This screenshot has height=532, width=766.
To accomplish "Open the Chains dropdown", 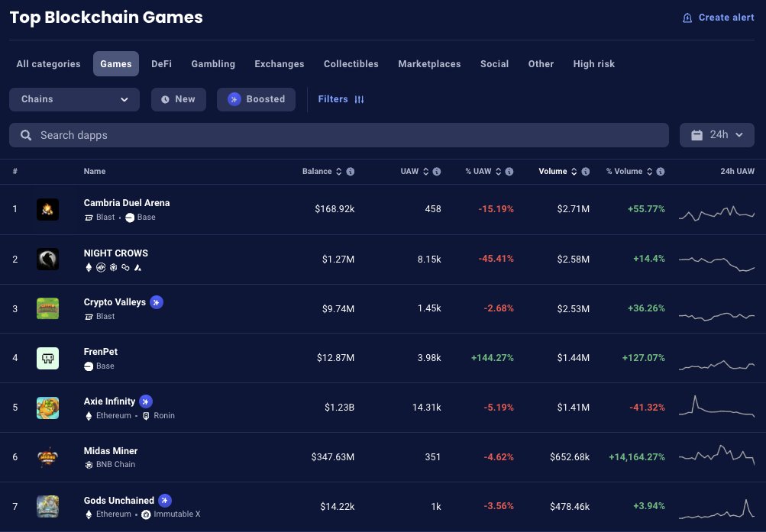I will click(74, 99).
